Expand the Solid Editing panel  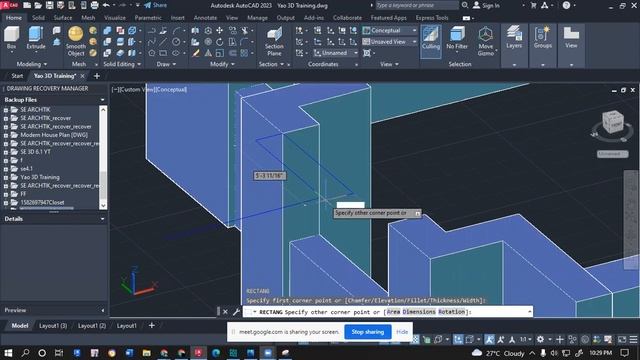click(x=122, y=64)
